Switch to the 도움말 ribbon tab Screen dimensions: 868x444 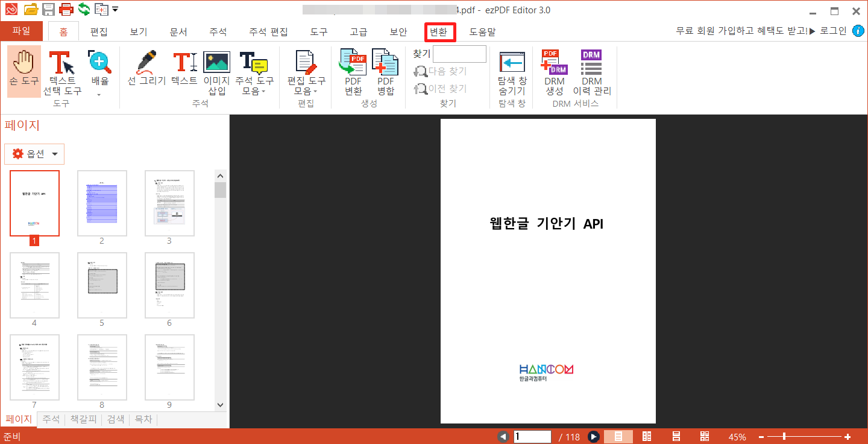click(483, 32)
